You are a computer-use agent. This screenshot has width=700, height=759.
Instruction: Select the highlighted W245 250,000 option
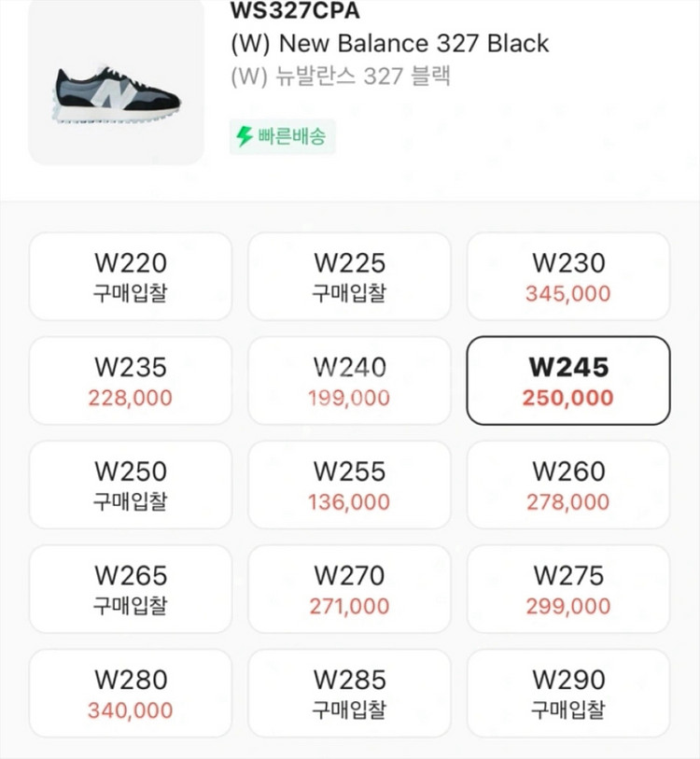pyautogui.click(x=567, y=381)
